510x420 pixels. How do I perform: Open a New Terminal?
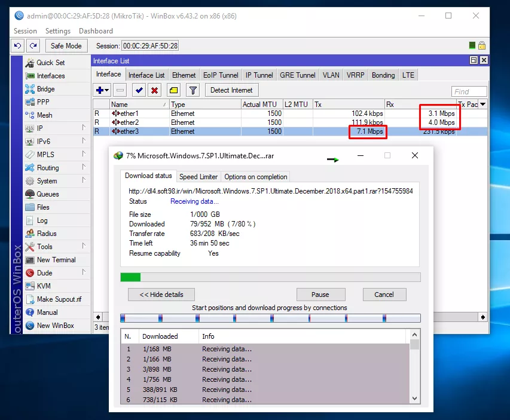pos(56,260)
